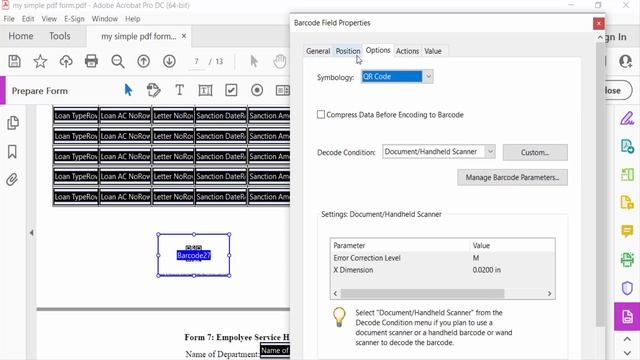Click the zoom out magnifier icon

[118, 61]
